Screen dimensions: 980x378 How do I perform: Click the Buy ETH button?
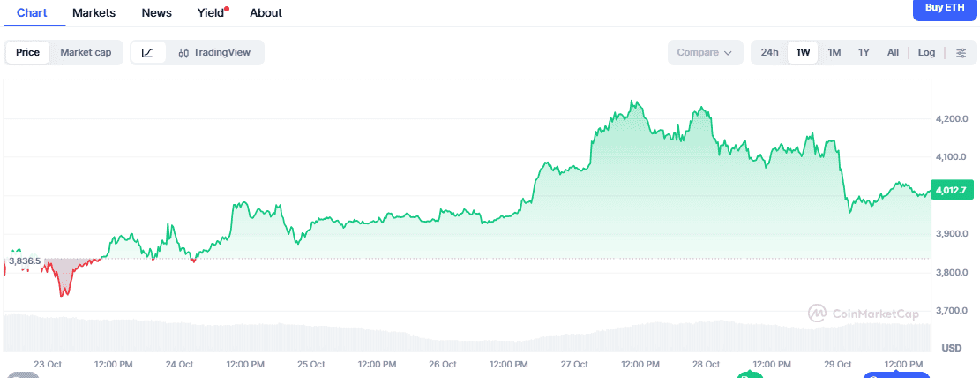tap(946, 8)
